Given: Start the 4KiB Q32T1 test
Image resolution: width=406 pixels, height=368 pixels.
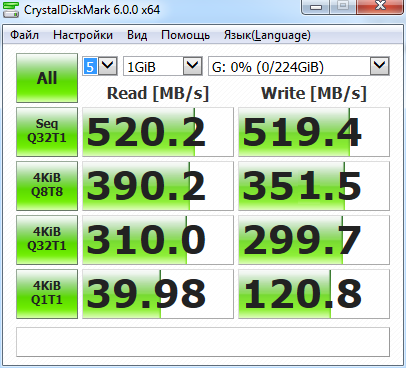Looking at the screenshot, I should (47, 240).
